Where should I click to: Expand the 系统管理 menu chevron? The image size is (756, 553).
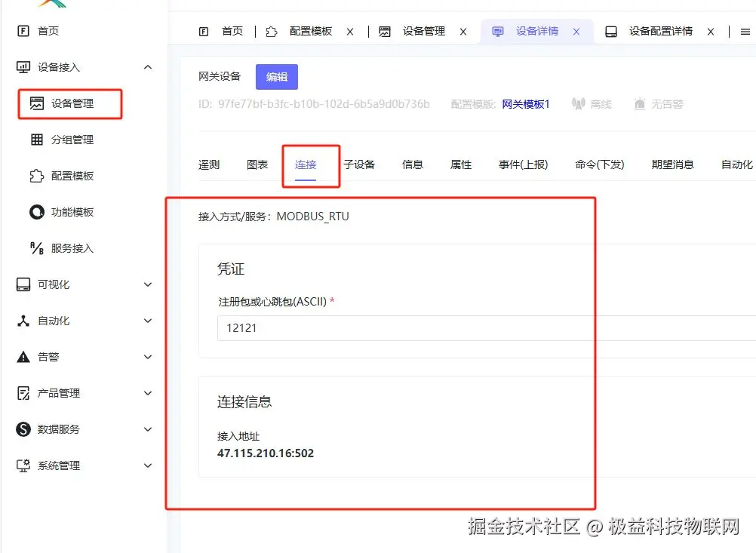[x=148, y=465]
